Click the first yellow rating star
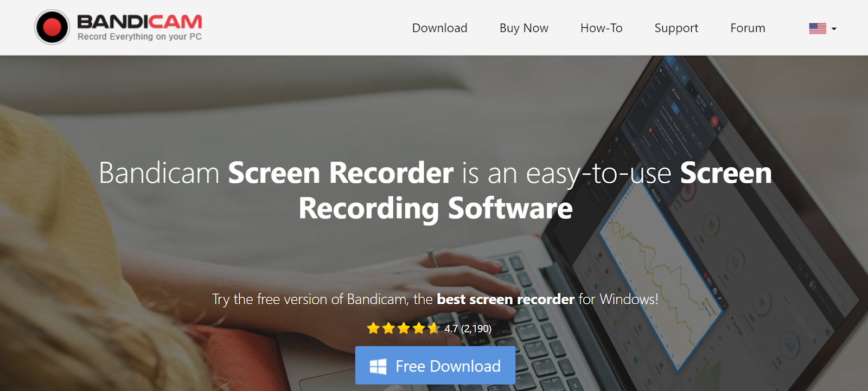 [x=373, y=328]
